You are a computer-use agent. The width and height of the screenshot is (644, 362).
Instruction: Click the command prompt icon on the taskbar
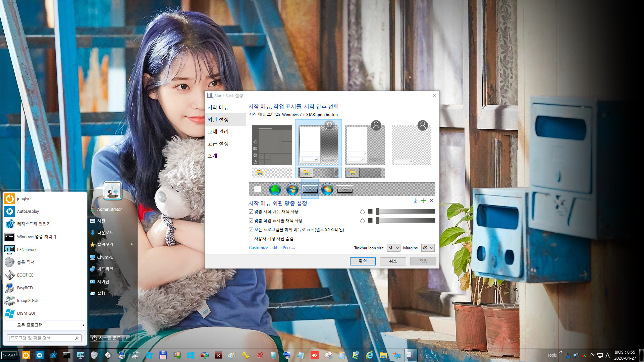pyautogui.click(x=67, y=355)
